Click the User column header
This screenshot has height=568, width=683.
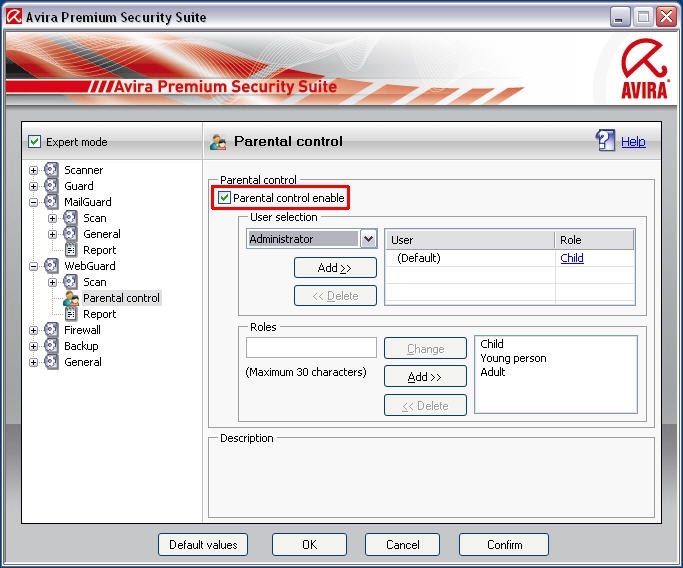470,240
